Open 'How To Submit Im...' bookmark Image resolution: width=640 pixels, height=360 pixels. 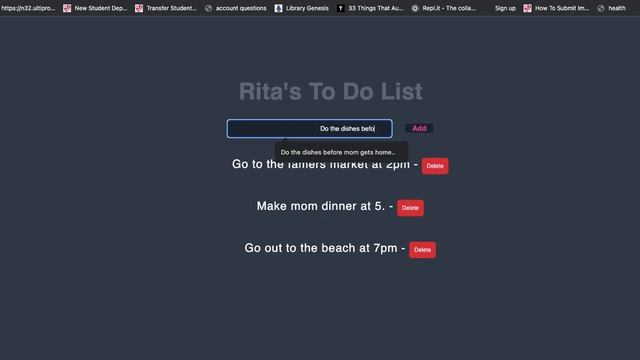pyautogui.click(x=556, y=8)
